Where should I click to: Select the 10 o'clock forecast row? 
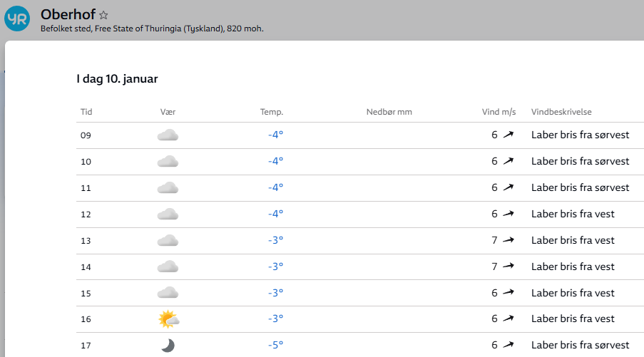[357, 162]
